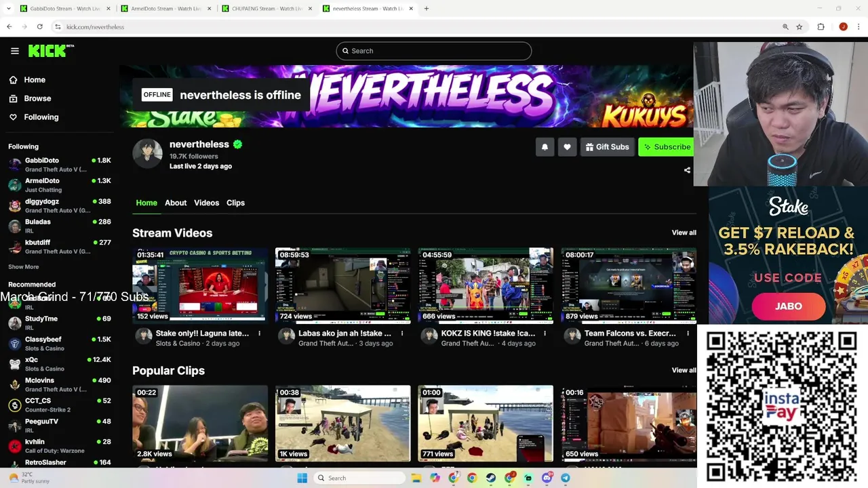Open Classybeef in Recommended list
868x488 pixels.
tap(60, 344)
